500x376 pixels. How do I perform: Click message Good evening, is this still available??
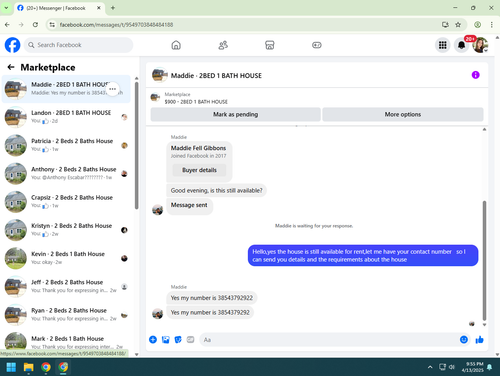(x=216, y=190)
